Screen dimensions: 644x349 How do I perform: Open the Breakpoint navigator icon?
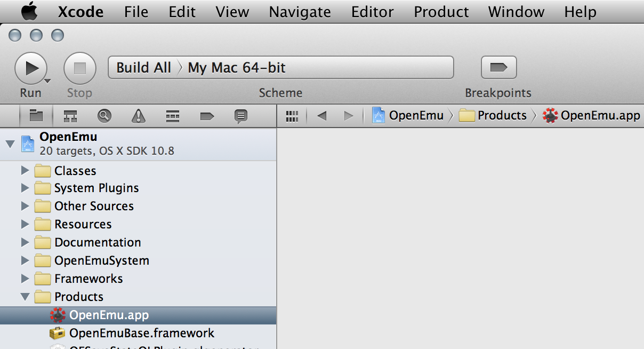pyautogui.click(x=207, y=115)
